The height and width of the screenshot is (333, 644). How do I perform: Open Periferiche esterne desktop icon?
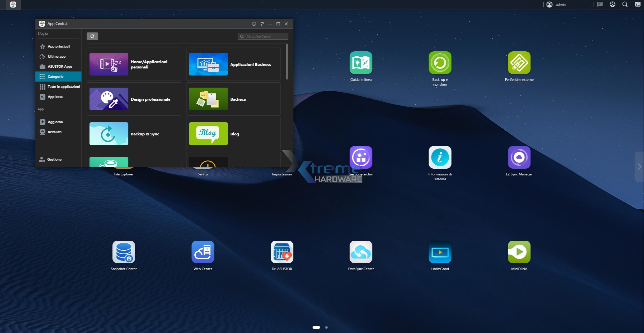tap(519, 63)
